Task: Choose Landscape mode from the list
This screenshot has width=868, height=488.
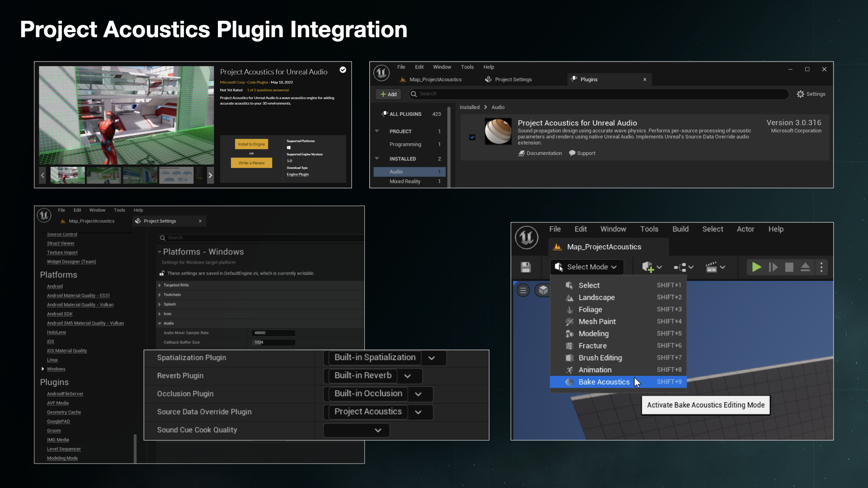Action: pyautogui.click(x=618, y=297)
